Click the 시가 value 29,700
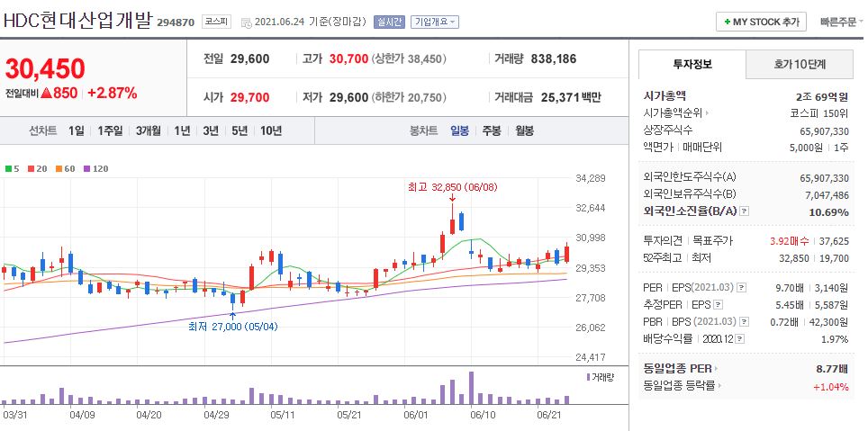 point(249,97)
